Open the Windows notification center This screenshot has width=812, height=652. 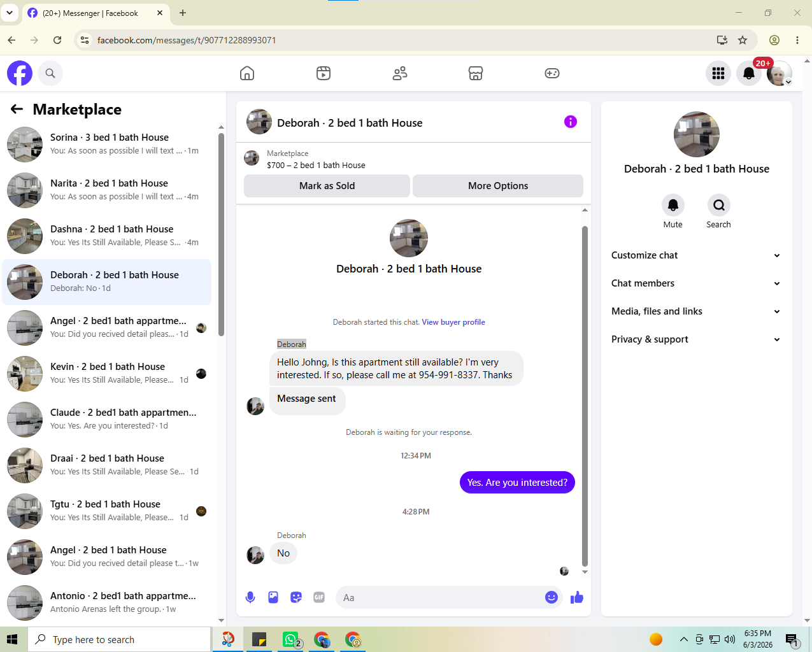point(792,640)
